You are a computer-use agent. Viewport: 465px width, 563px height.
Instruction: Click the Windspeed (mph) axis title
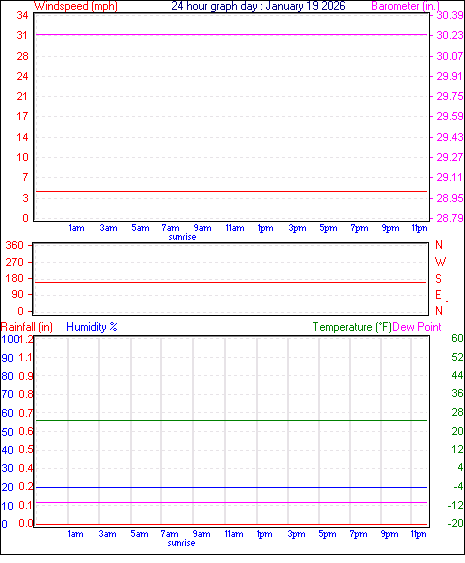[76, 6]
